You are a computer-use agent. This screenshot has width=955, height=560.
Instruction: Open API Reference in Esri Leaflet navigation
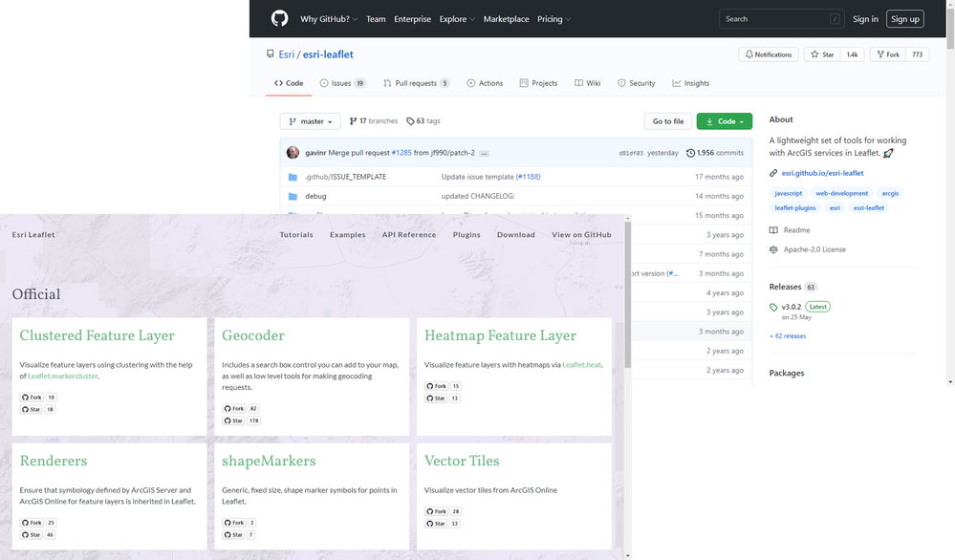[x=409, y=234]
